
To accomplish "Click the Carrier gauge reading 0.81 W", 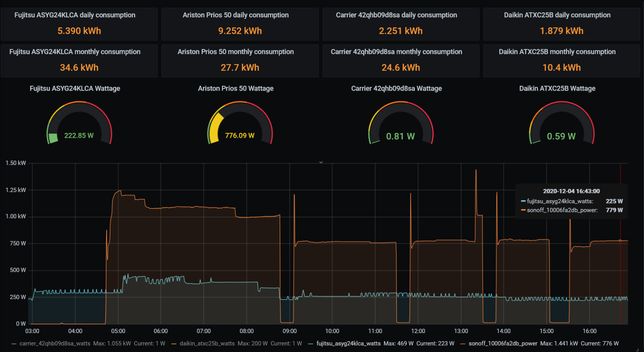I will pyautogui.click(x=400, y=136).
